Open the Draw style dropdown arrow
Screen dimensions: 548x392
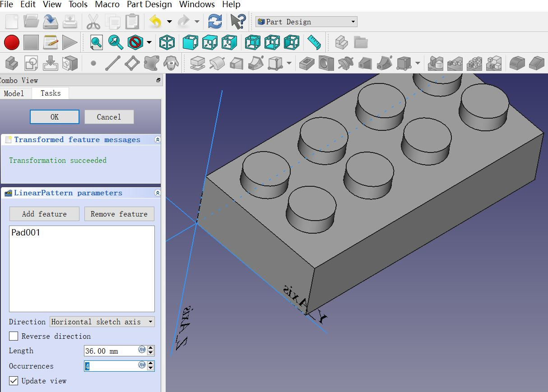[x=149, y=43]
